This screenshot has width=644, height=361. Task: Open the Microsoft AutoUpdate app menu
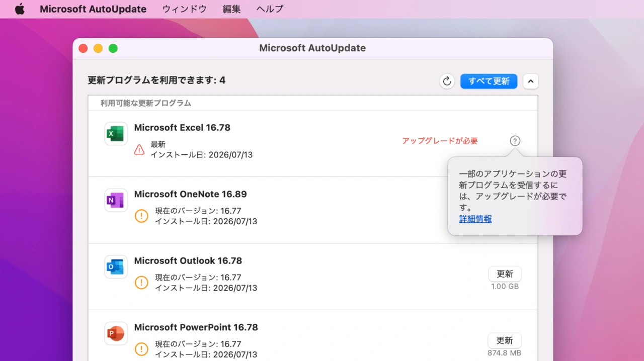click(93, 9)
